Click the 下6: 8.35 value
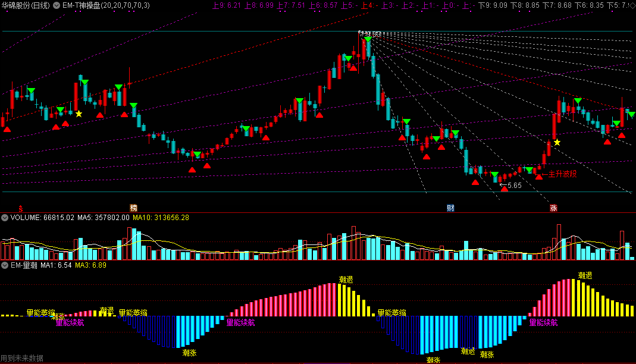The image size is (636, 364). tap(590, 6)
